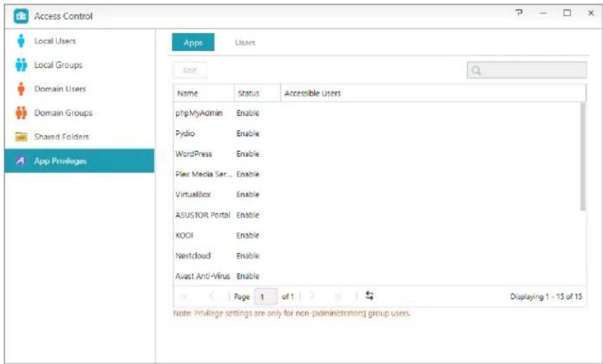
Task: Click the App Privileges icon
Action: pyautogui.click(x=21, y=161)
